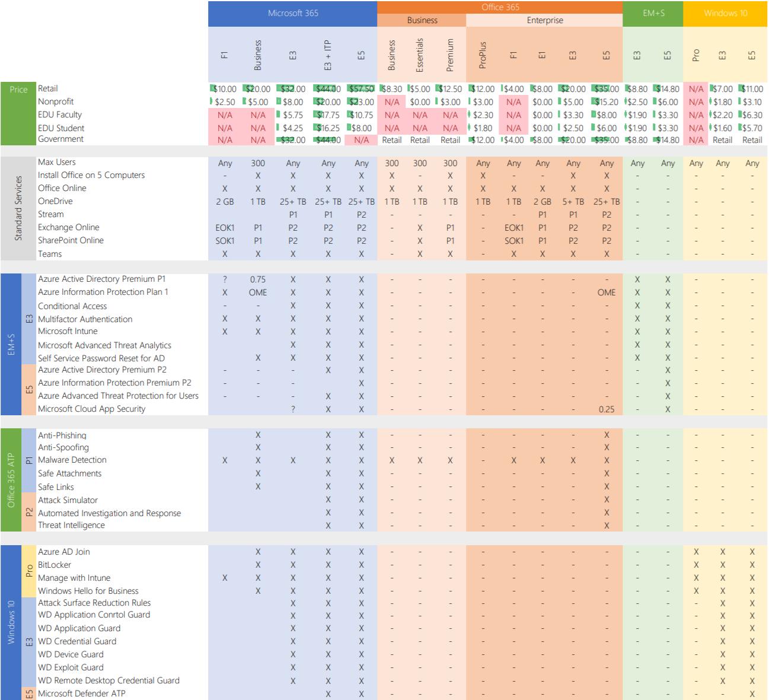Select the 0.75 cell in Azure AD P1 row
769x700 pixels.
pyautogui.click(x=258, y=279)
